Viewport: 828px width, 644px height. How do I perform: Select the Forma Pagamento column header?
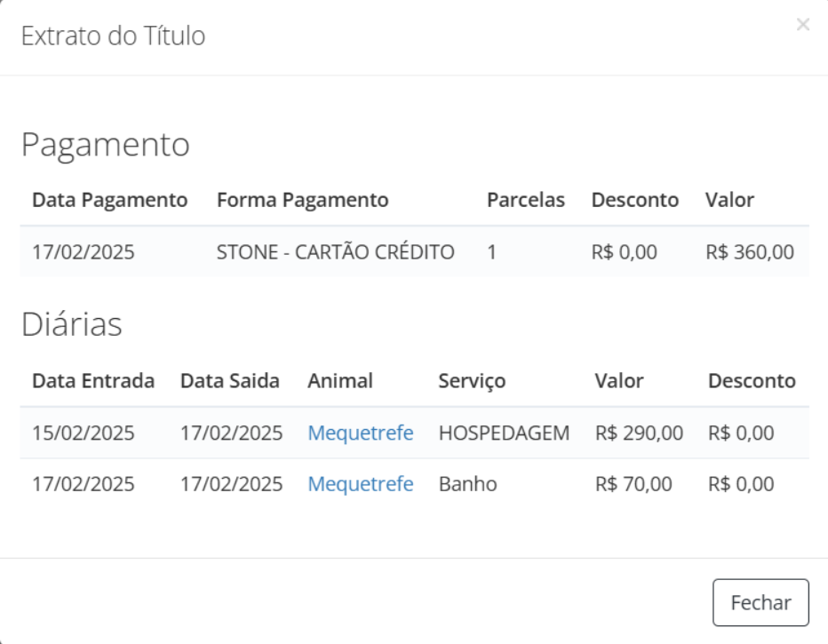click(x=303, y=200)
